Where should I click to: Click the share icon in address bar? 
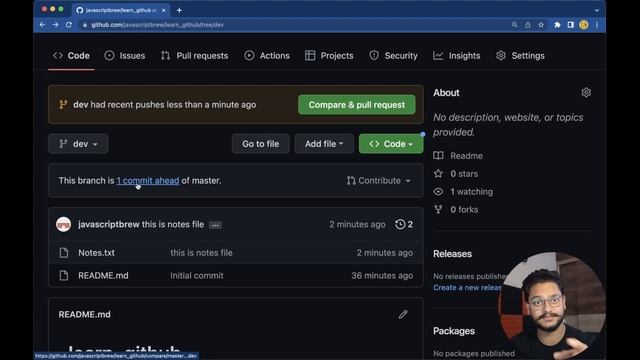tap(528, 25)
